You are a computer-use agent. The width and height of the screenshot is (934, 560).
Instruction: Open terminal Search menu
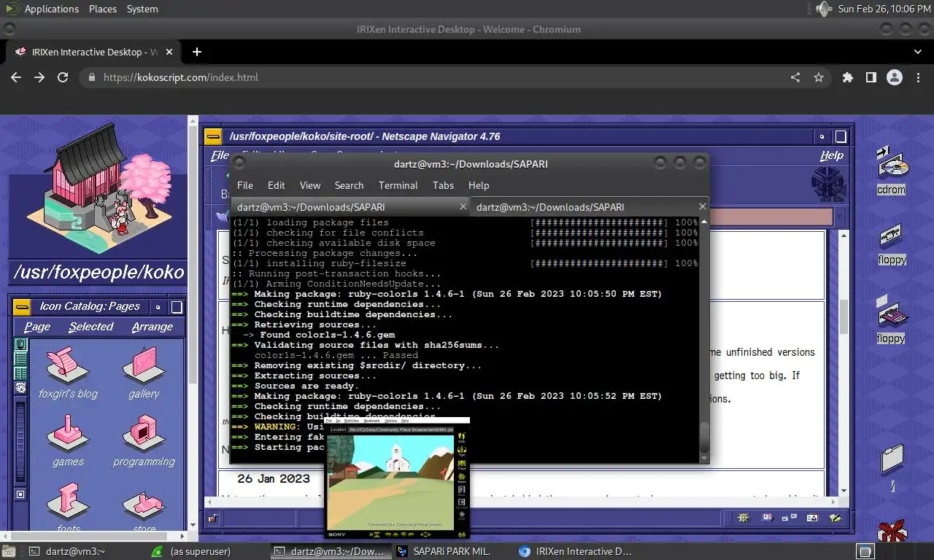349,185
